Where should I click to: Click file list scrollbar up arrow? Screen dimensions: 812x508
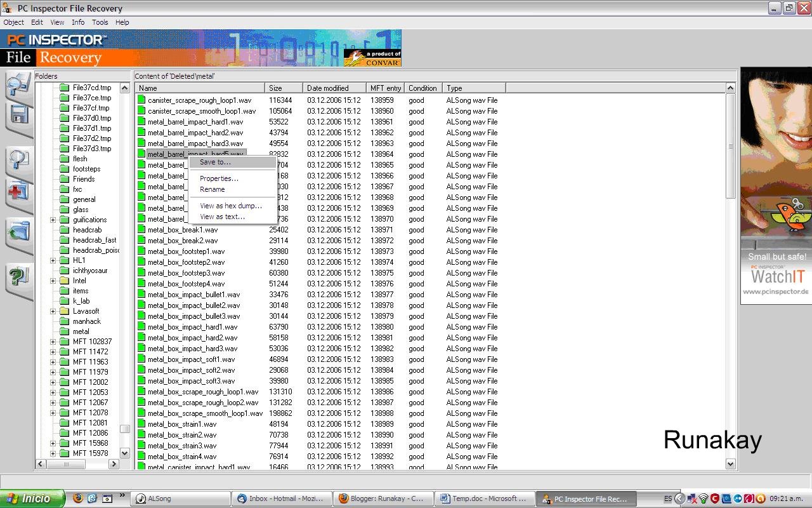730,88
